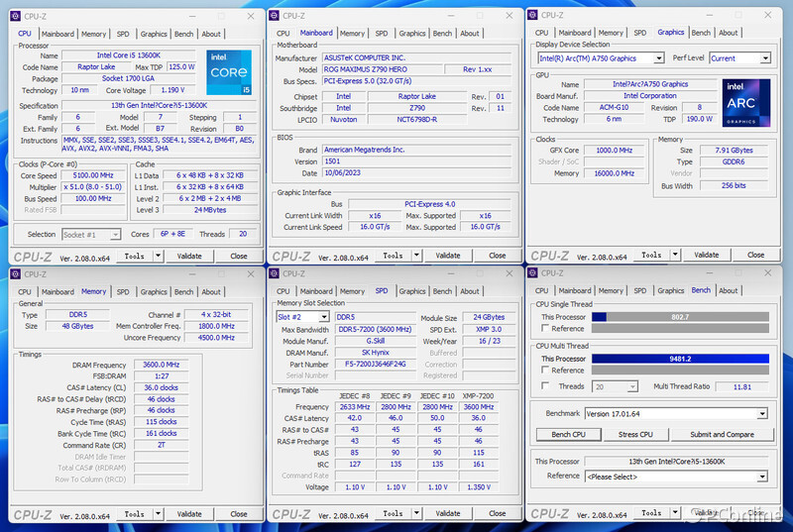Click the CPU-Z title icon in the SPD window
Image resolution: width=793 pixels, height=532 pixels.
pyautogui.click(x=275, y=273)
